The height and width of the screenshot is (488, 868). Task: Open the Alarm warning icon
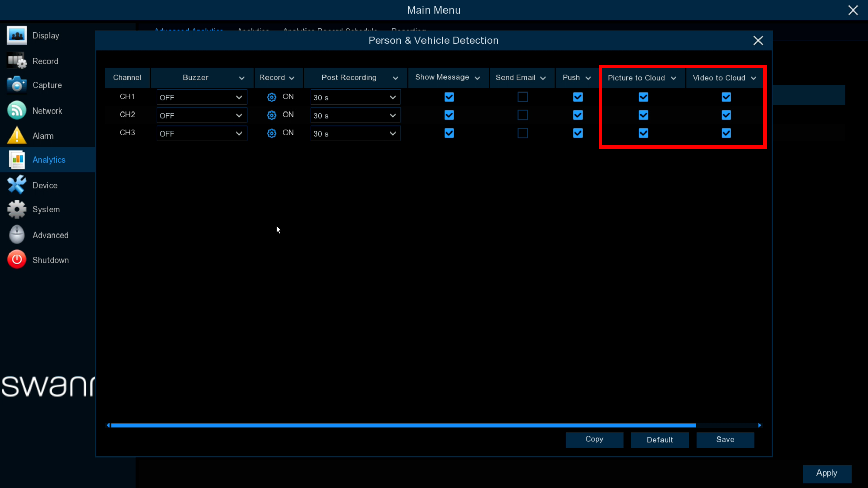click(17, 135)
